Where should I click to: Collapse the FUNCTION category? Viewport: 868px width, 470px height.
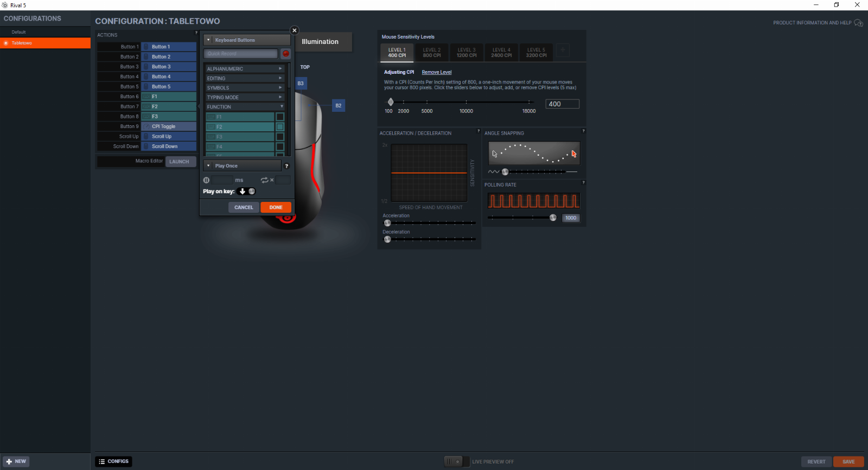point(245,107)
